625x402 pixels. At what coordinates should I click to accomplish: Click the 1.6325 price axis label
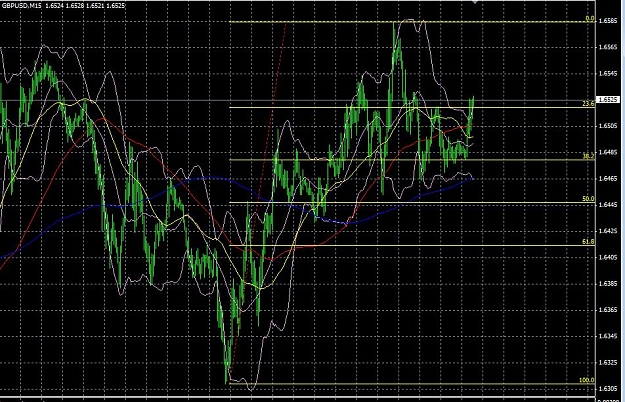pos(608,362)
